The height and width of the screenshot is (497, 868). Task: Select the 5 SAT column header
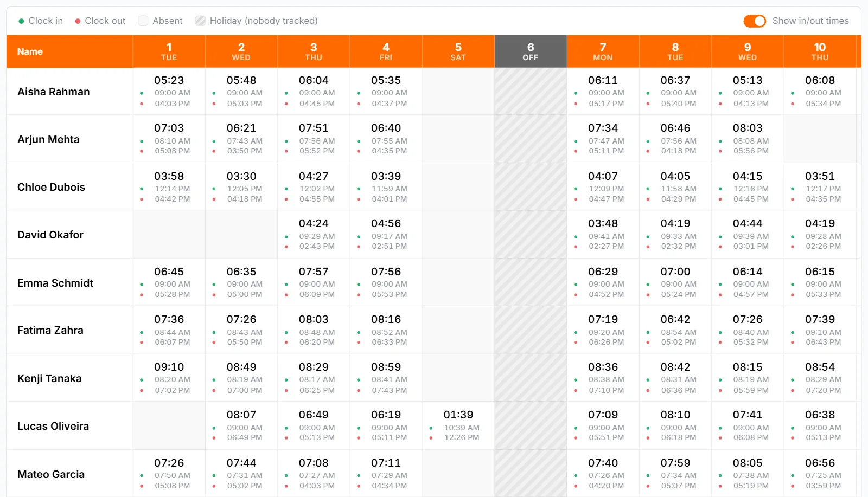point(458,51)
